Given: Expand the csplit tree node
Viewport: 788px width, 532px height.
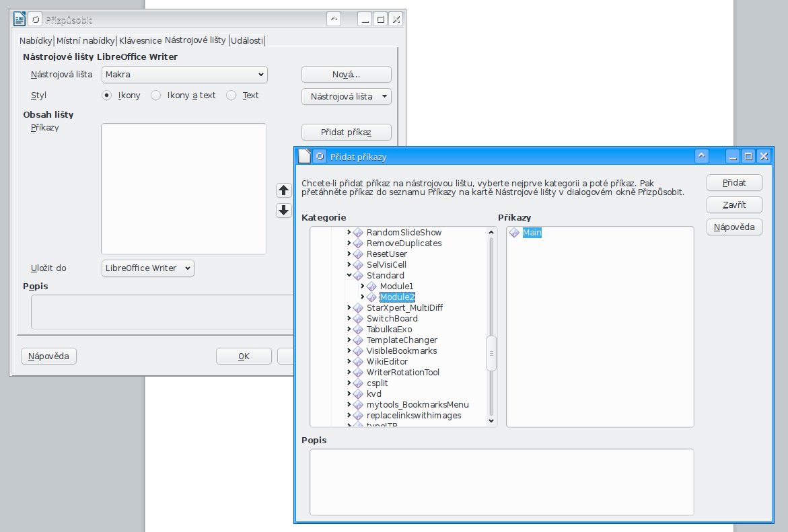Looking at the screenshot, I should click(349, 383).
